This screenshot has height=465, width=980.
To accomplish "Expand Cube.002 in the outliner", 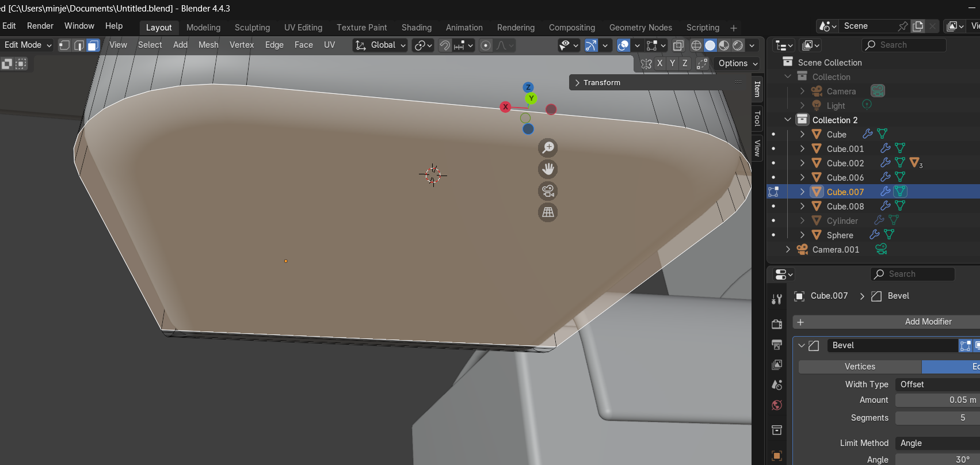I will (802, 163).
